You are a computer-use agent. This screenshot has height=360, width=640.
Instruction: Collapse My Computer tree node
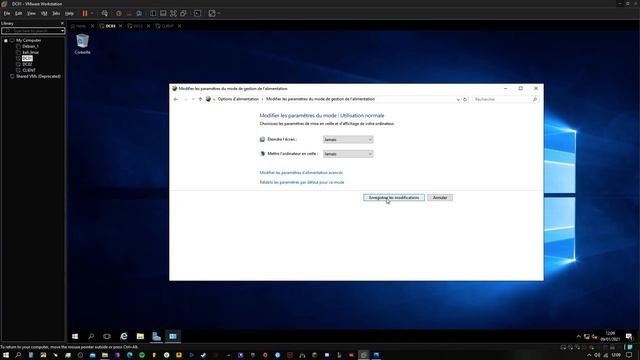pos(6,40)
